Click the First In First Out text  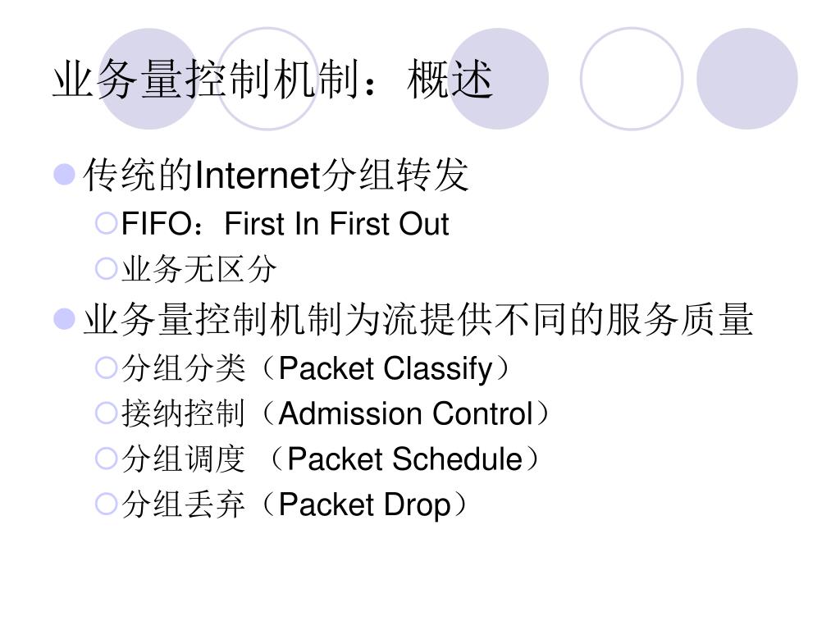[x=336, y=223]
